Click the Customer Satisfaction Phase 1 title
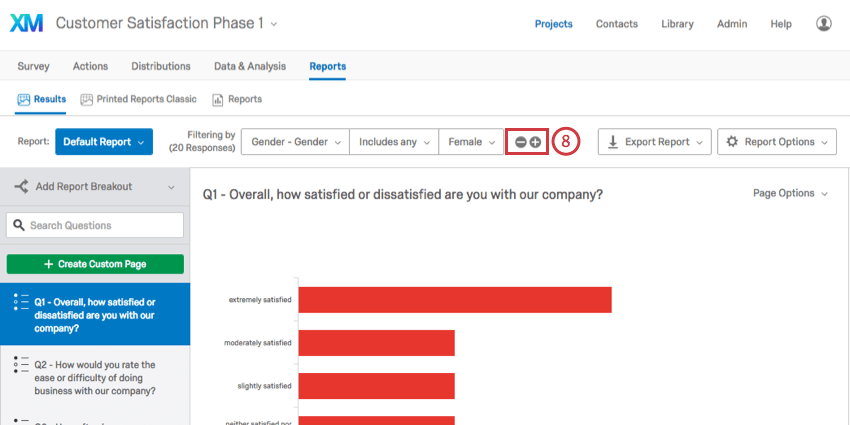850x425 pixels. 159,23
